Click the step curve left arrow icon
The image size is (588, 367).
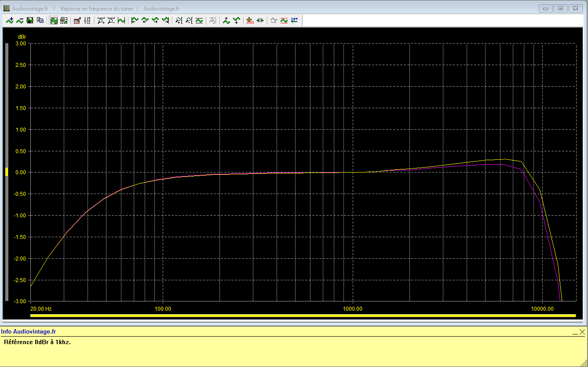tap(145, 20)
